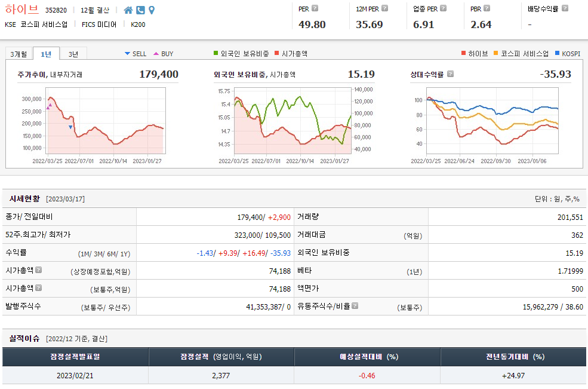Click the pink BUY legend triangle
This screenshot has height=389, width=588.
(156, 54)
